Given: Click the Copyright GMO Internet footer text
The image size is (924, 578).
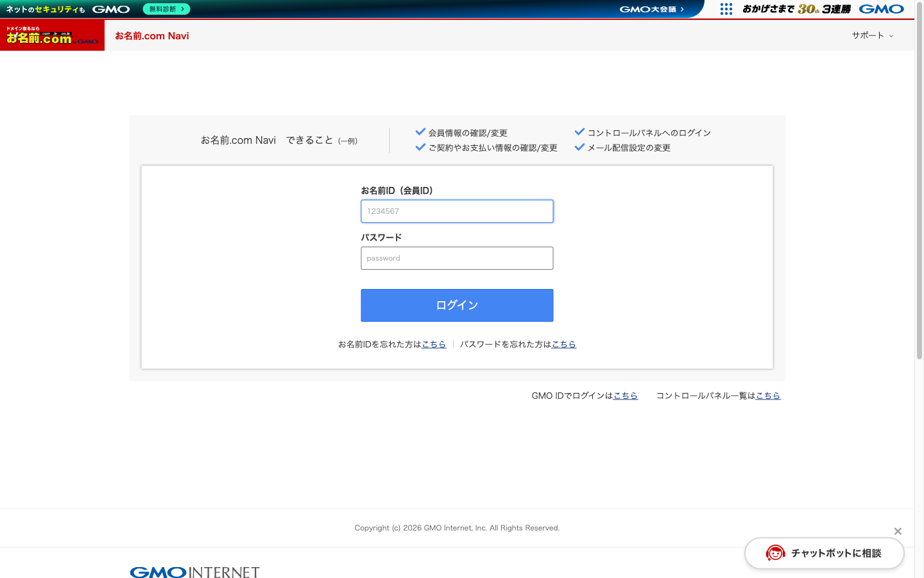Looking at the screenshot, I should pyautogui.click(x=457, y=528).
